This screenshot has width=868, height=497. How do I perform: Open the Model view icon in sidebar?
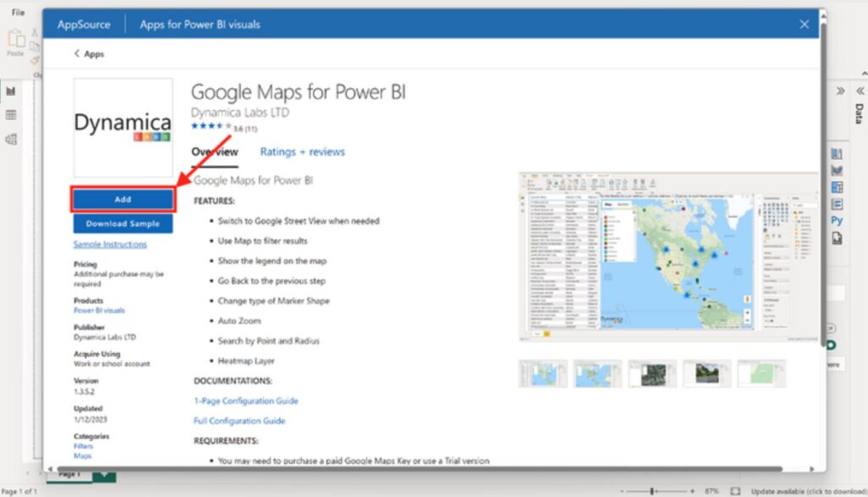click(11, 139)
